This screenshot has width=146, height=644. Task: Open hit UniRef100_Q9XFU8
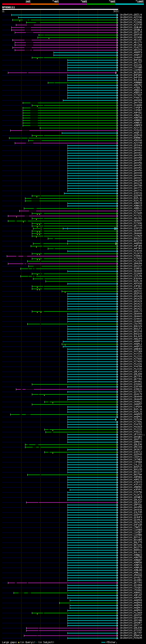pos(131,35)
